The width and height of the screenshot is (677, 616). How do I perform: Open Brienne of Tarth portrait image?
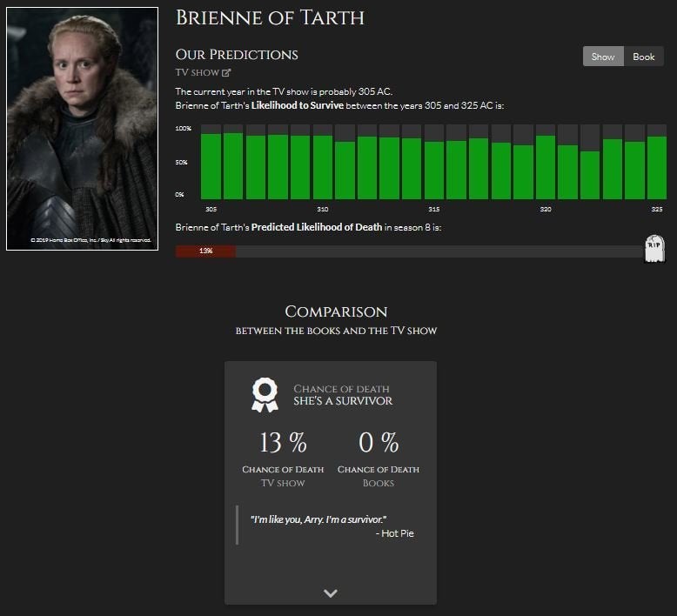(x=82, y=129)
